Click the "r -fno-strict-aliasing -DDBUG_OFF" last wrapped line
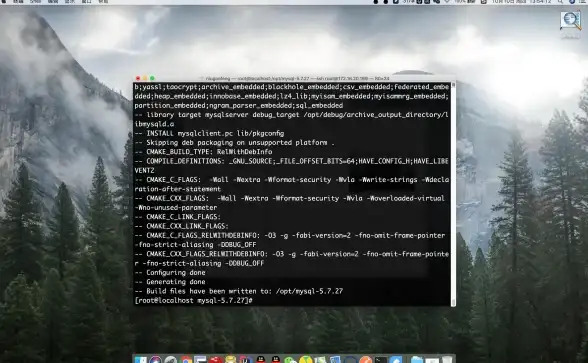Viewport: 588px width, 363px height. [200, 263]
